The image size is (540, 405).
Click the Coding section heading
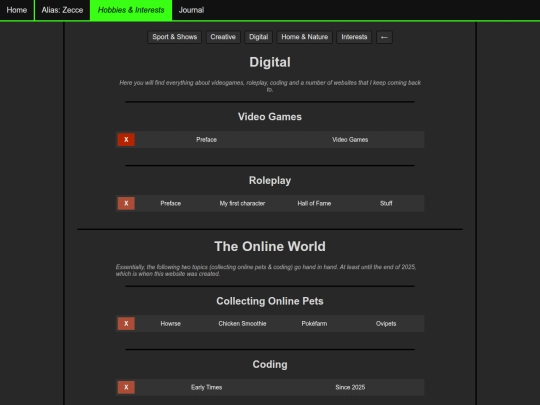pos(270,364)
